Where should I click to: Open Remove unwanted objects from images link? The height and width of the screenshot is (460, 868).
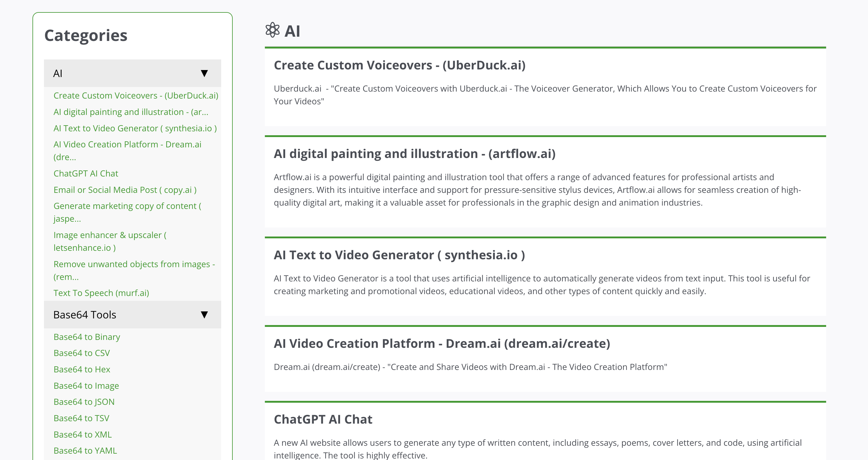(134, 270)
